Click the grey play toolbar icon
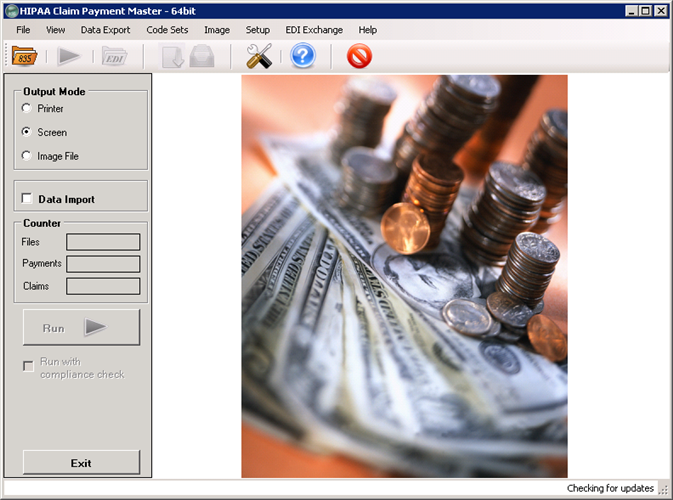The height and width of the screenshot is (500, 673). pyautogui.click(x=69, y=57)
